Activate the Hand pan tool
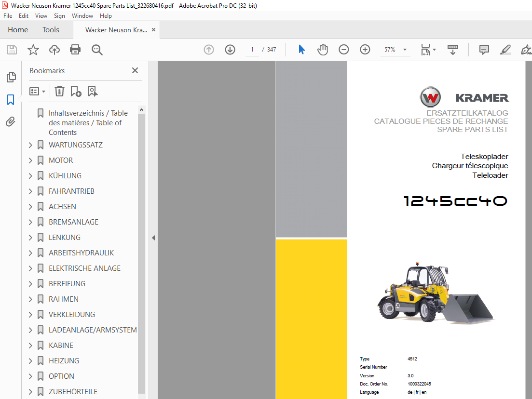The width and height of the screenshot is (532, 399). [323, 50]
